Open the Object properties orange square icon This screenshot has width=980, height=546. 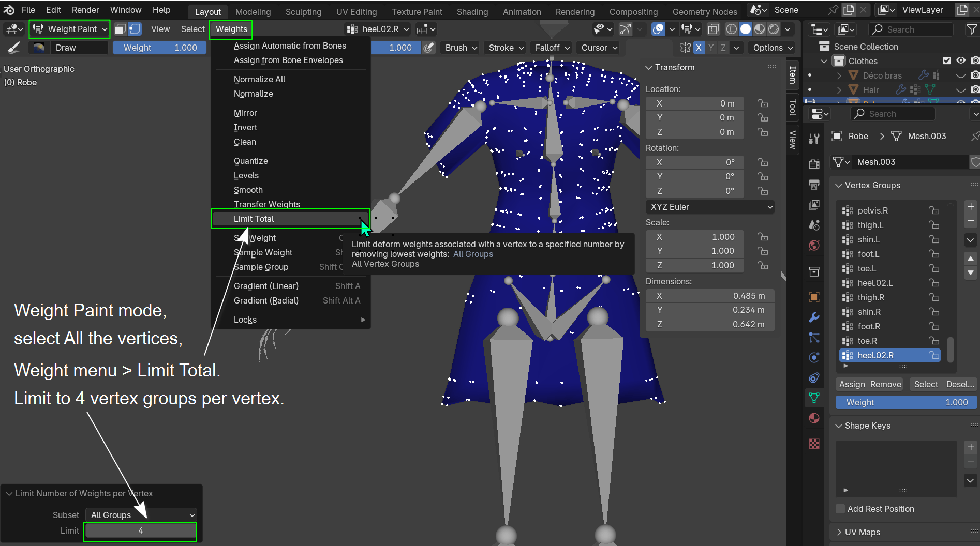tap(814, 297)
